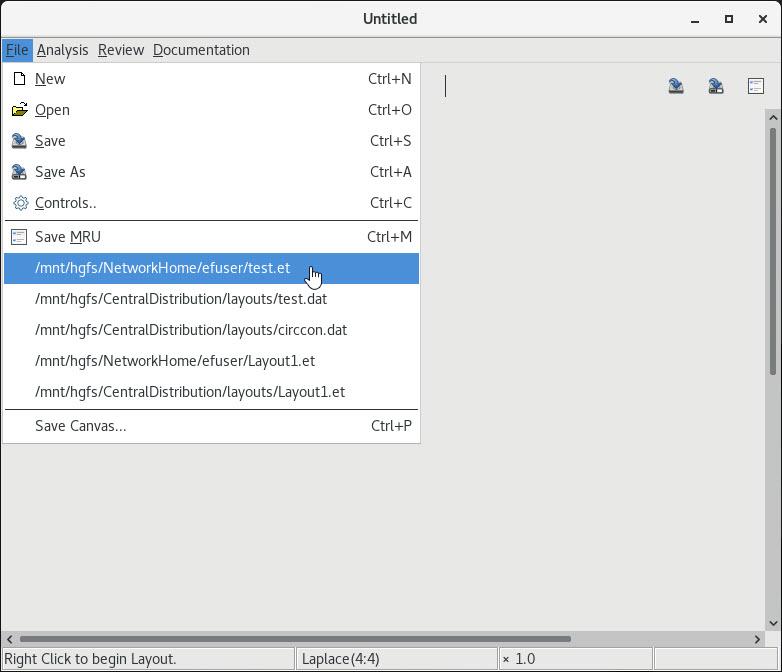Open recent file CentralDistribution/layouts/test.dat
The height and width of the screenshot is (672, 782).
tap(181, 299)
